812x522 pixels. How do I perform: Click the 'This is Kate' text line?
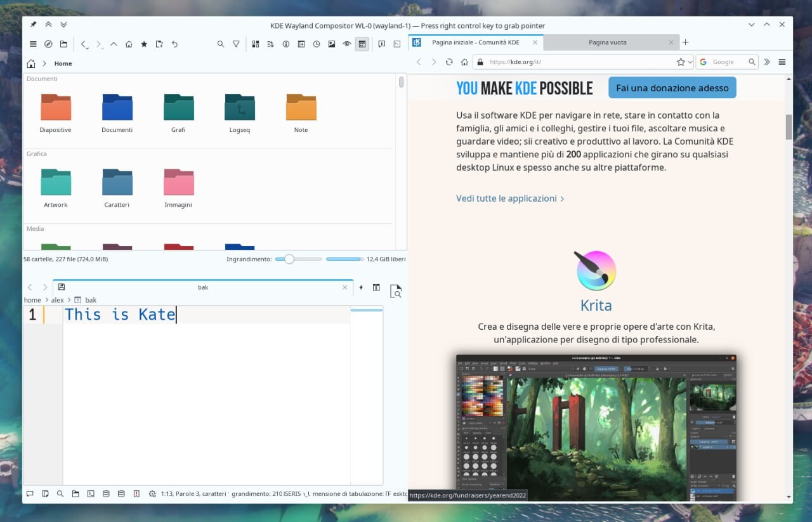(x=121, y=314)
